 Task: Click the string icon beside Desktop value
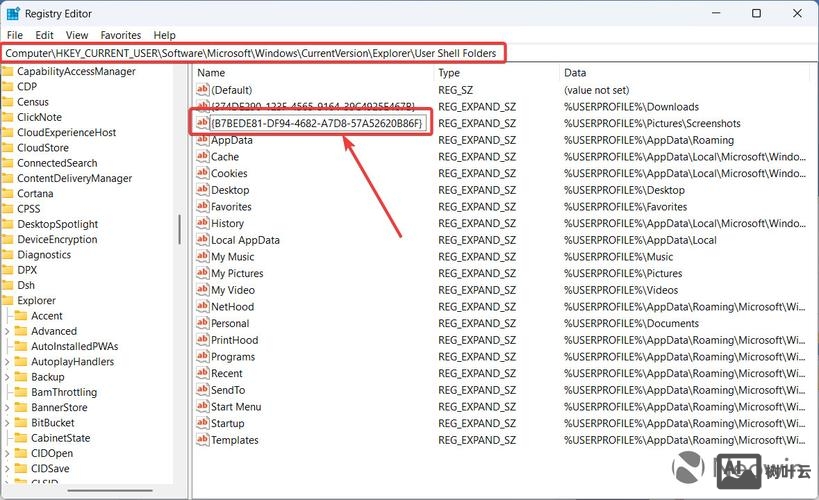click(x=202, y=190)
